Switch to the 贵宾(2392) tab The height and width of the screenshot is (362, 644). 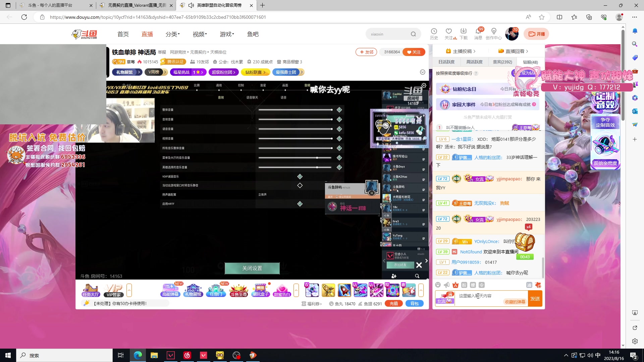click(x=502, y=62)
